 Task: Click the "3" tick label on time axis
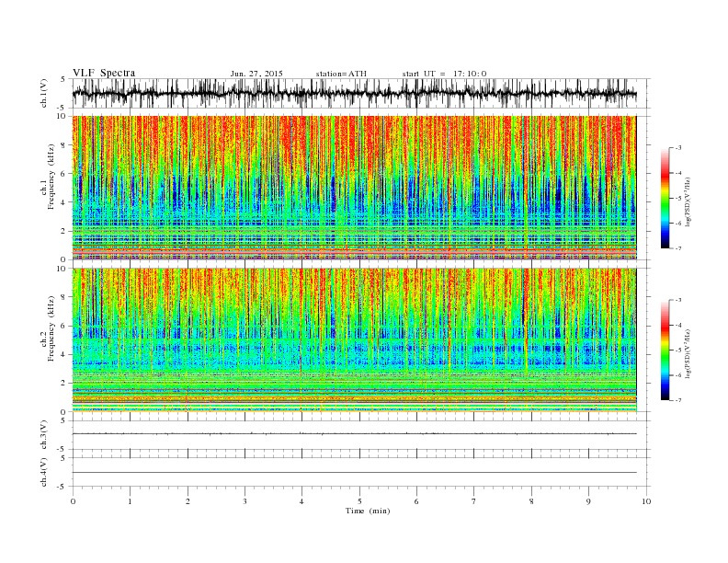245,501
